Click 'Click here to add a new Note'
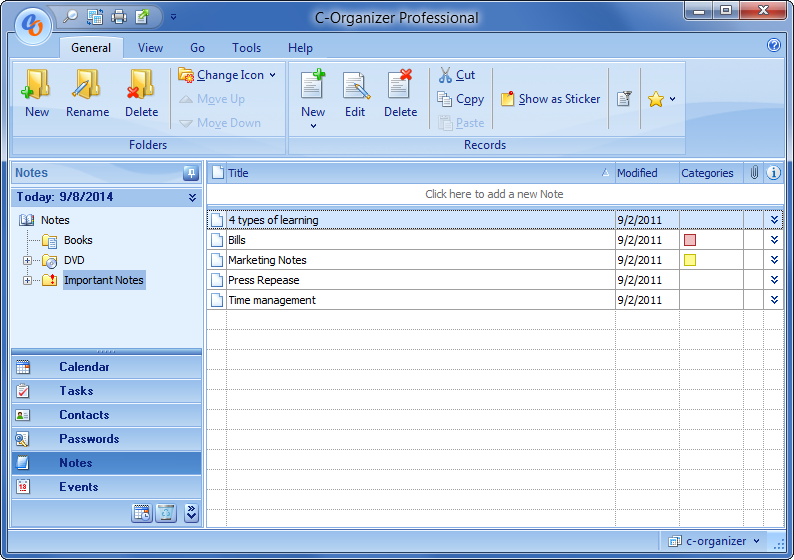The height and width of the screenshot is (560, 794). click(495, 194)
